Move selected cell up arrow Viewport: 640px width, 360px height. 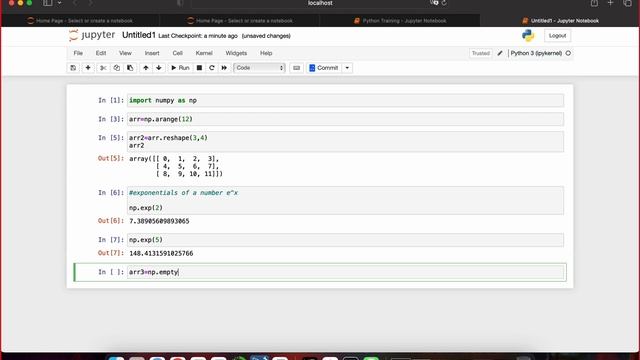tap(146, 68)
